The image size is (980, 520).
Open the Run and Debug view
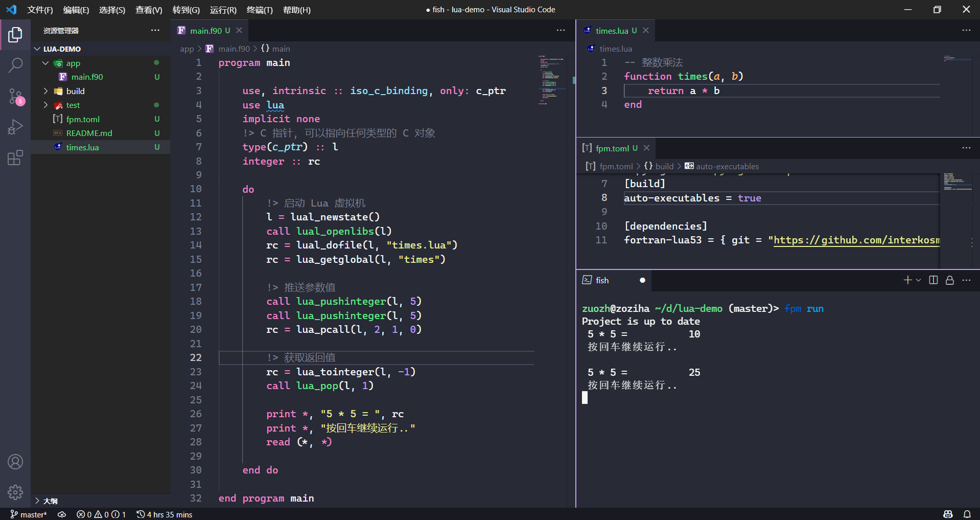click(x=15, y=127)
